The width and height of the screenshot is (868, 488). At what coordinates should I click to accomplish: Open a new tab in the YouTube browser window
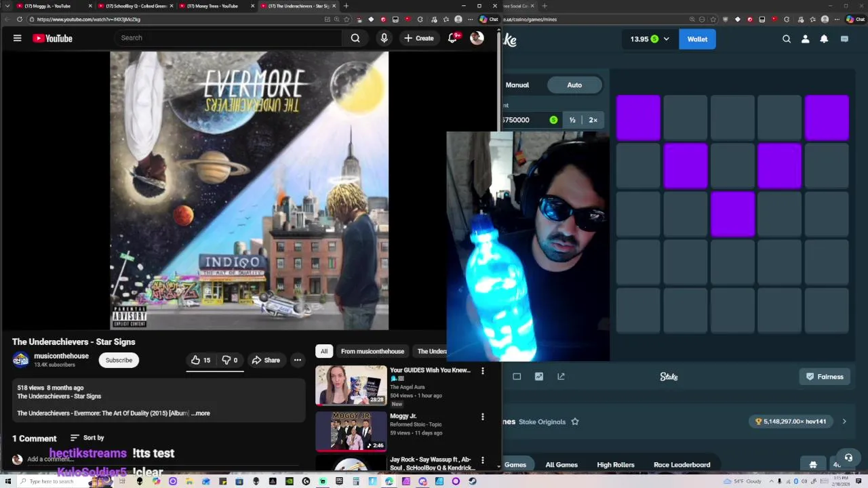[346, 6]
